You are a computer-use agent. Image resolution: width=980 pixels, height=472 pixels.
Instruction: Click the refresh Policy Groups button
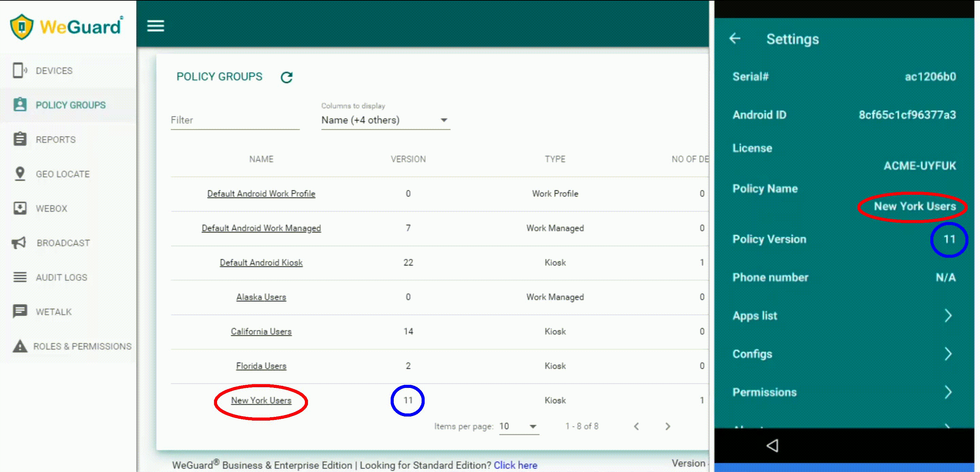click(286, 76)
